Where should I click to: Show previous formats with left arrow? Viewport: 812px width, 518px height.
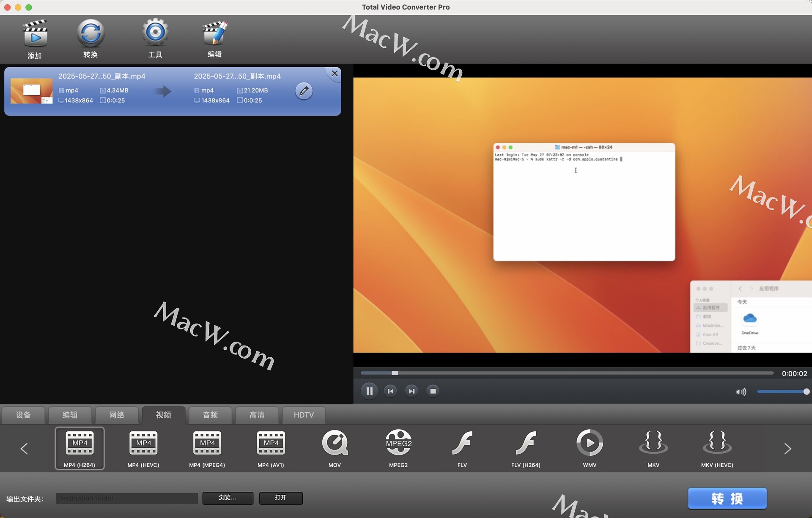[24, 449]
